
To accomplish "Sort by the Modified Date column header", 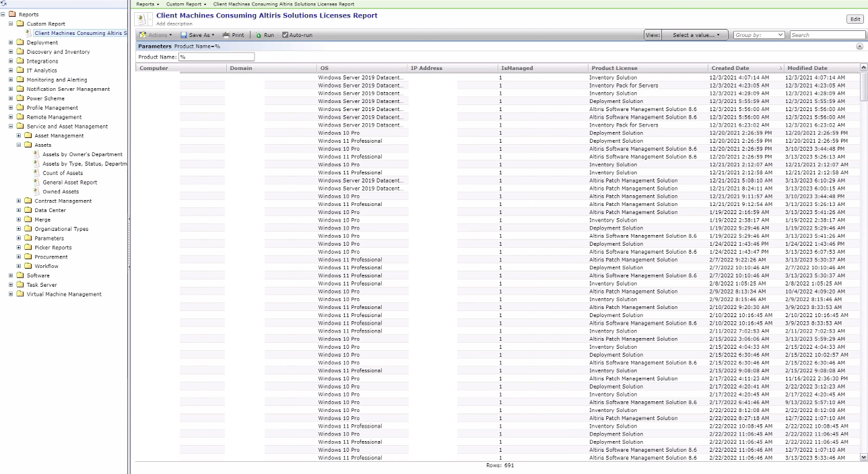I will [822, 68].
